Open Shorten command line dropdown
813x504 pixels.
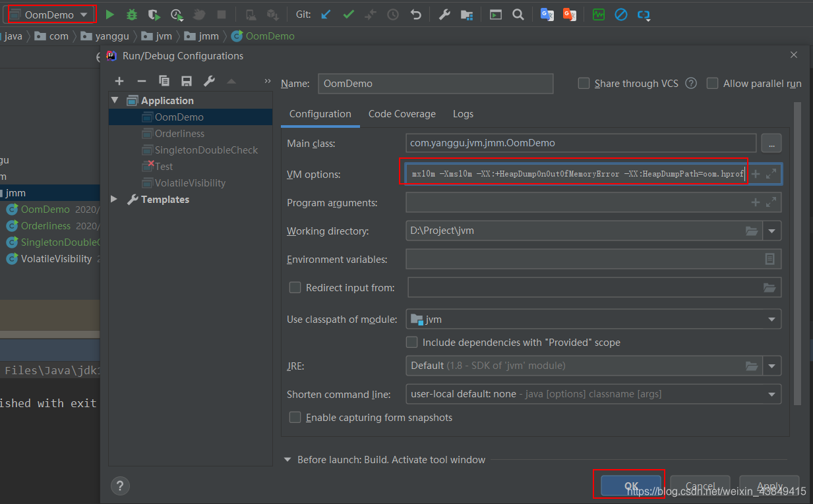coord(772,394)
